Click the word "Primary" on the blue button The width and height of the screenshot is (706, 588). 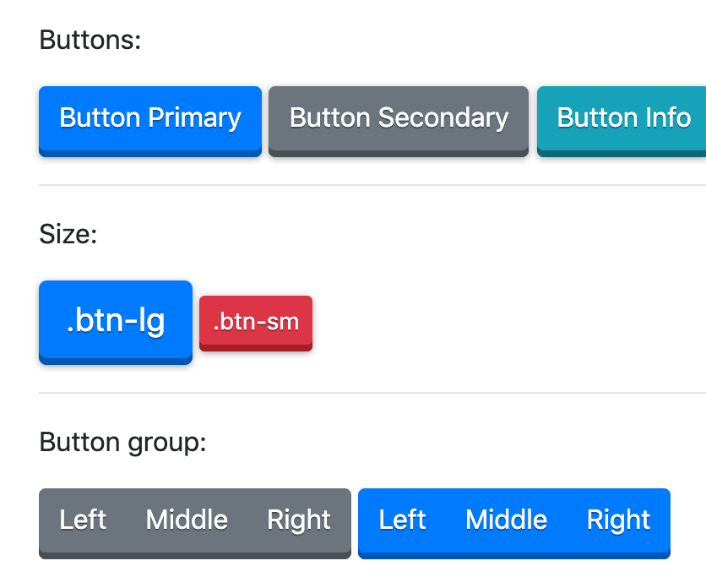194,118
